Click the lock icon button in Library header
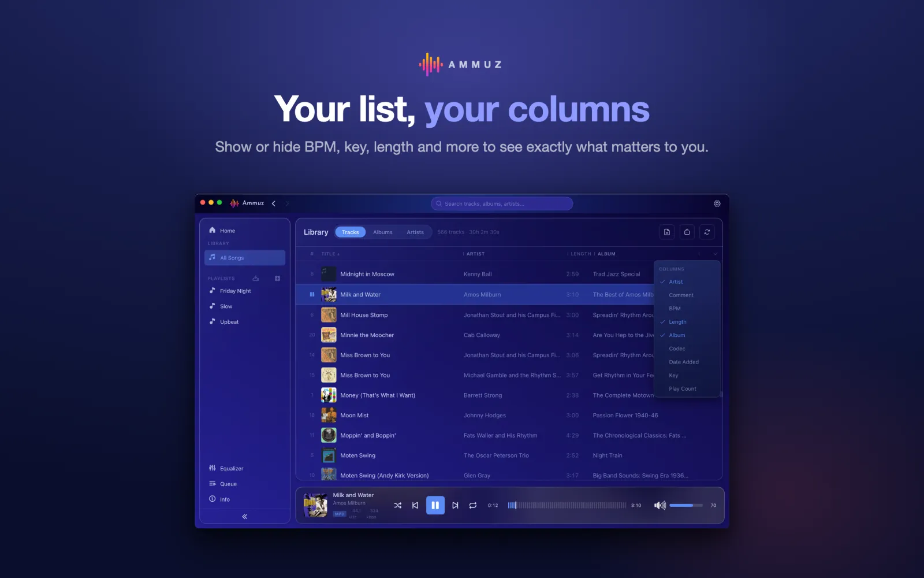 click(x=687, y=232)
